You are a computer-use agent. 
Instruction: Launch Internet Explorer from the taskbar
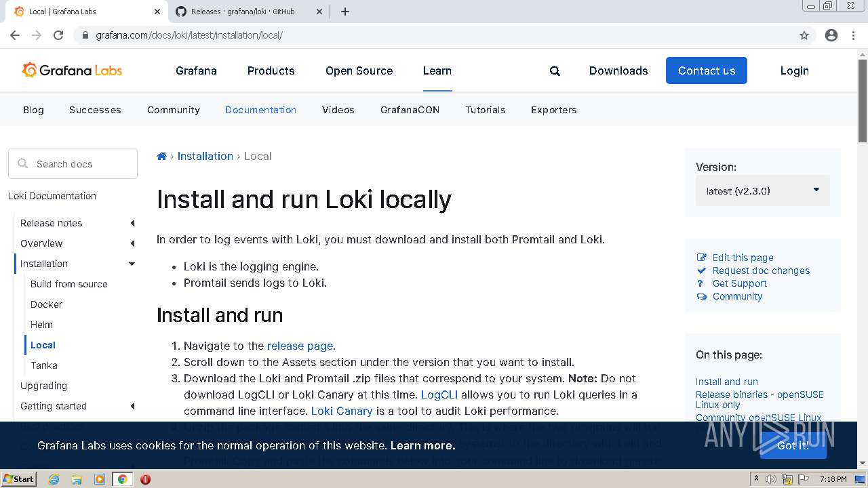coord(54,479)
